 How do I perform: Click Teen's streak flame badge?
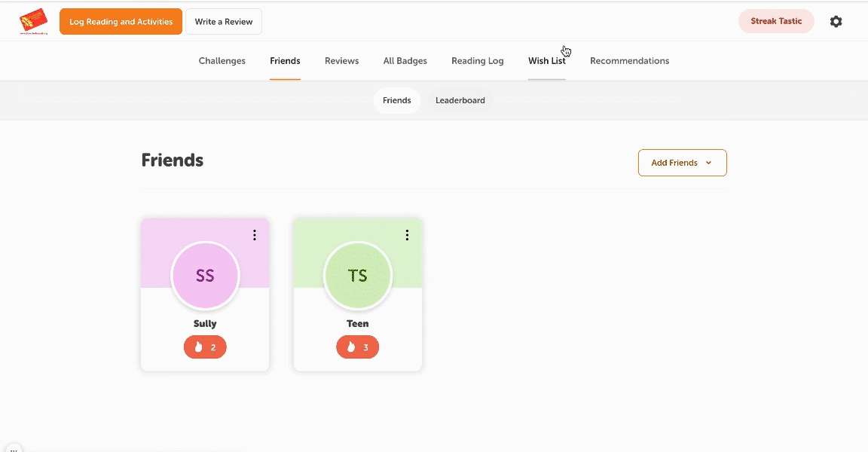pos(358,347)
